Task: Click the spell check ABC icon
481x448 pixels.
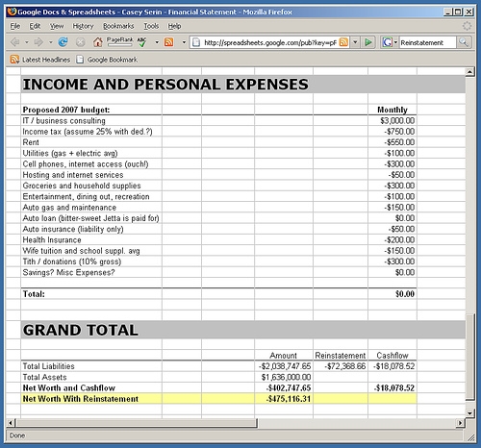Action: coord(141,42)
